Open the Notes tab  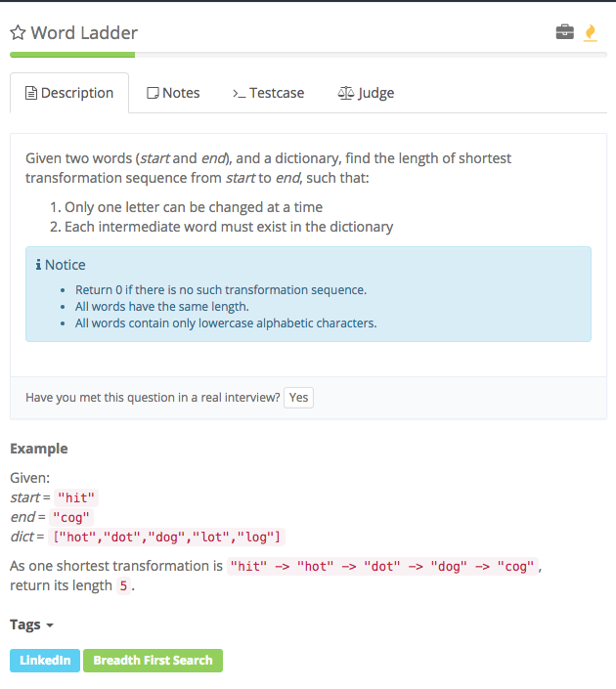(173, 93)
